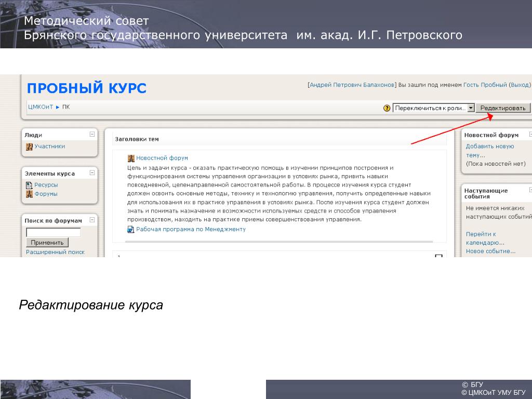Click the Форумы forum icon
The image size is (532, 399).
click(29, 194)
